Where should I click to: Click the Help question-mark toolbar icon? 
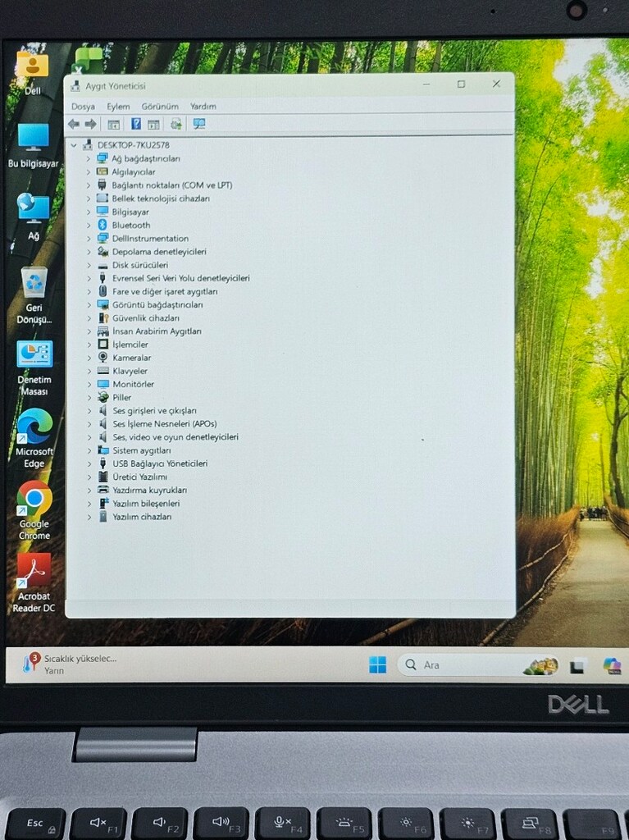point(136,125)
